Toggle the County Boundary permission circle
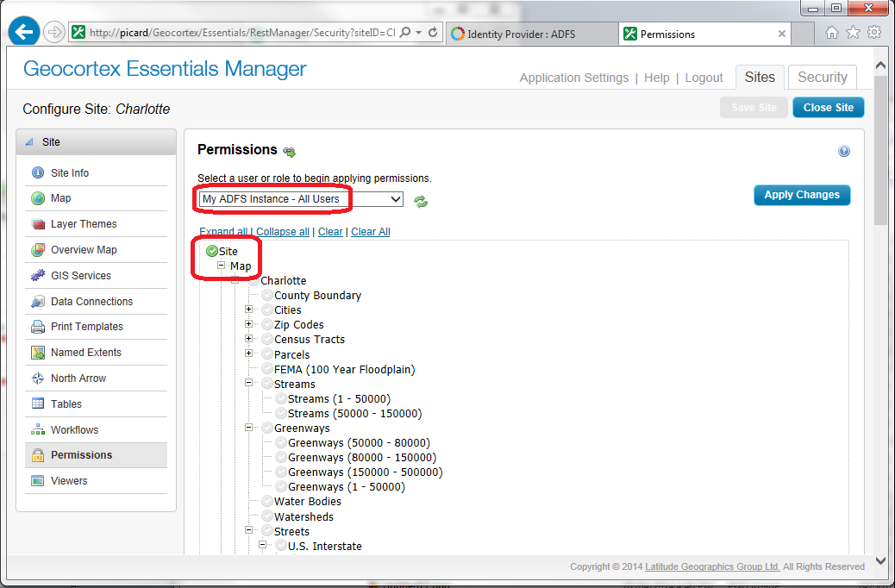Viewport: 895px width, 588px height. pos(267,295)
